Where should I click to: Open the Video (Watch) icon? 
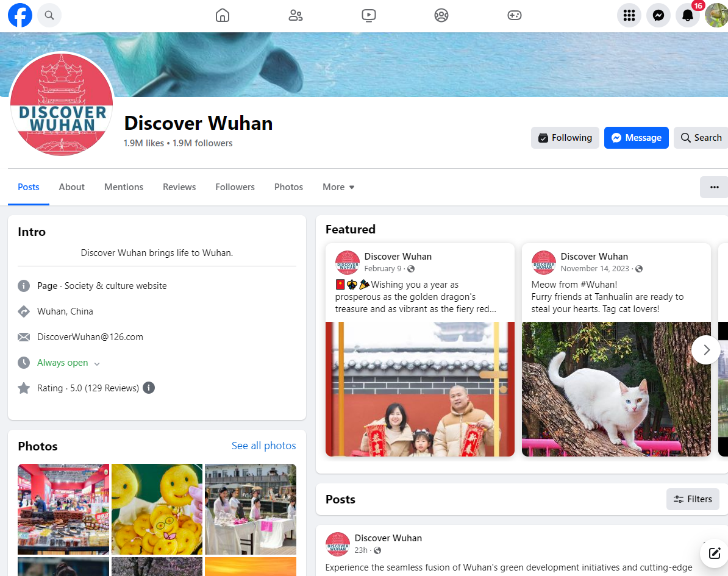coord(368,15)
